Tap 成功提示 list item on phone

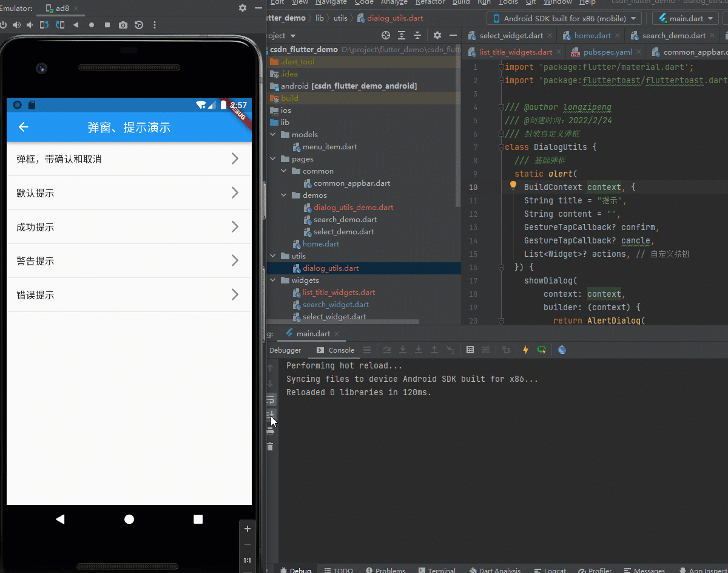129,227
